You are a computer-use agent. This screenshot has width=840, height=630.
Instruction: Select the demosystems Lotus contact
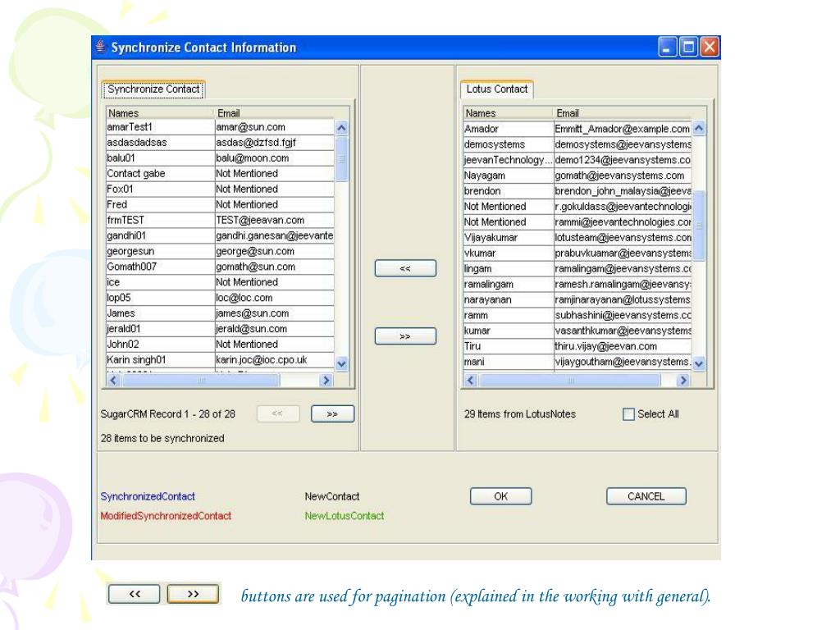[577, 144]
